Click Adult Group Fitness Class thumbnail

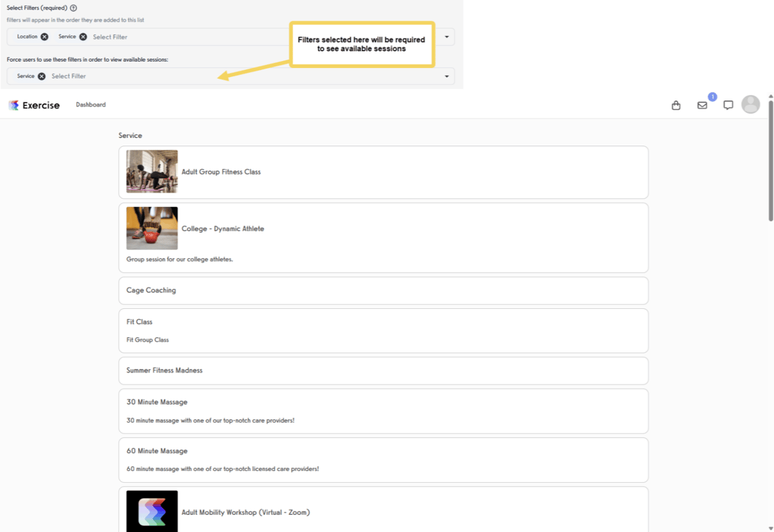[152, 171]
